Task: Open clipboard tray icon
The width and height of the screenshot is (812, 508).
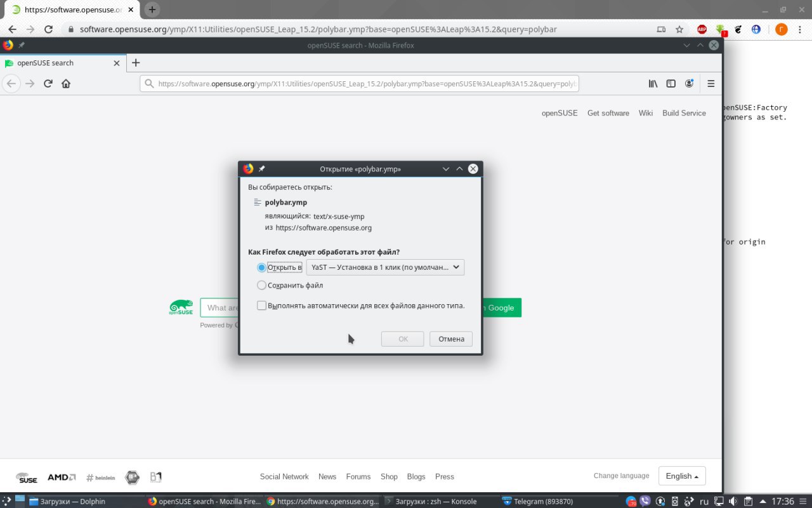Action: coord(748,501)
